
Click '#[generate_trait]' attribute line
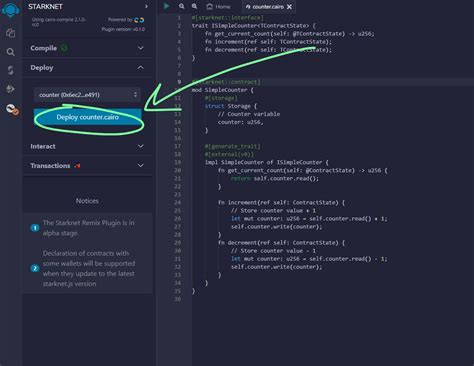(232, 146)
